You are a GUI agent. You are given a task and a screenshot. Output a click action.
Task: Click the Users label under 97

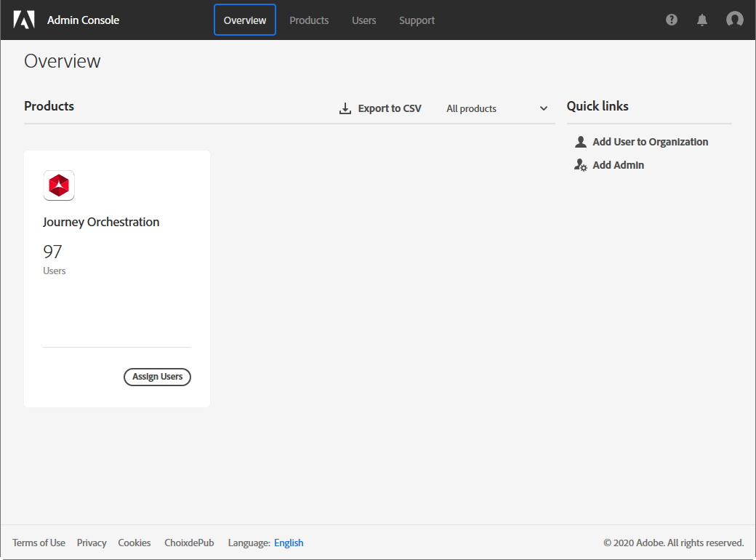[55, 271]
